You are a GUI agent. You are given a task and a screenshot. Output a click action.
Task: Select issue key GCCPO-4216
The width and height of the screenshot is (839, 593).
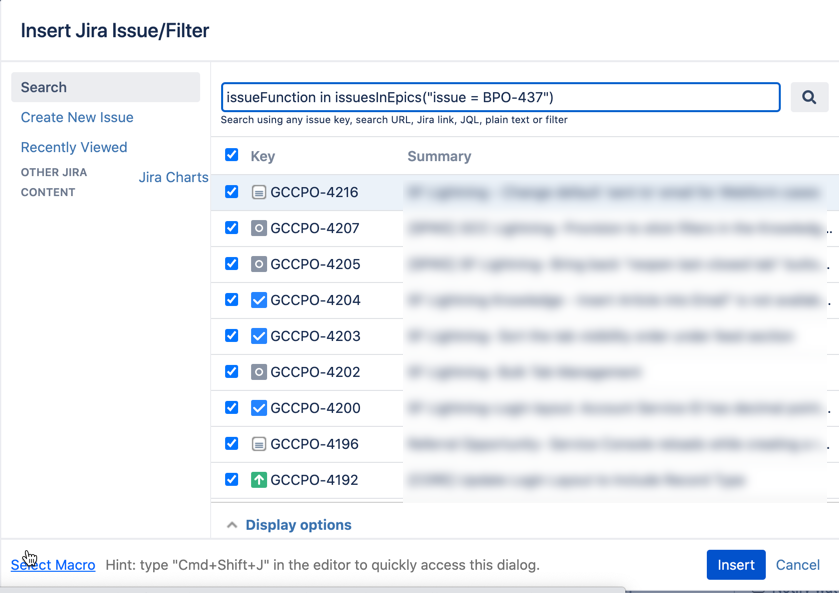[314, 192]
